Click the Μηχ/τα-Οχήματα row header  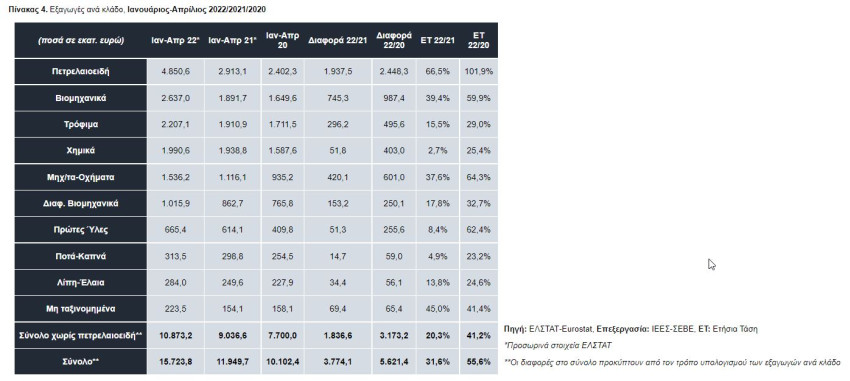click(x=81, y=177)
